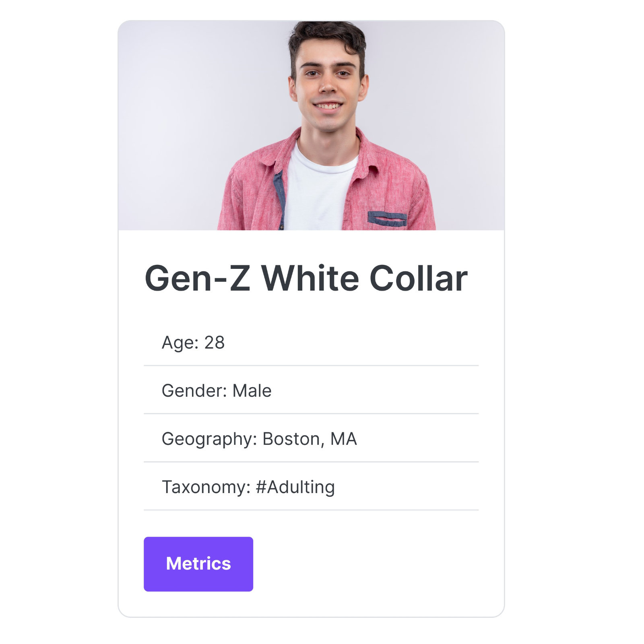644x644 pixels.
Task: Select the "Geography" field label
Action: pyautogui.click(x=209, y=439)
